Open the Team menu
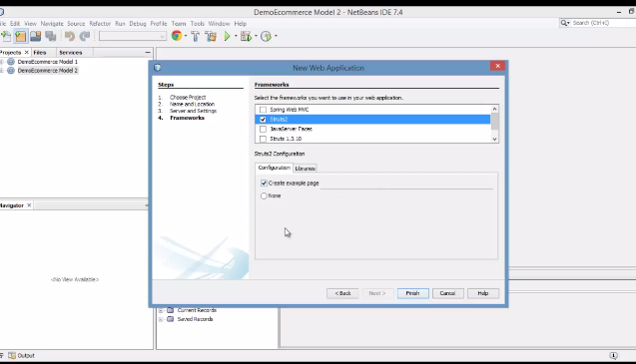Screen dimensions: 636x364 179,24
